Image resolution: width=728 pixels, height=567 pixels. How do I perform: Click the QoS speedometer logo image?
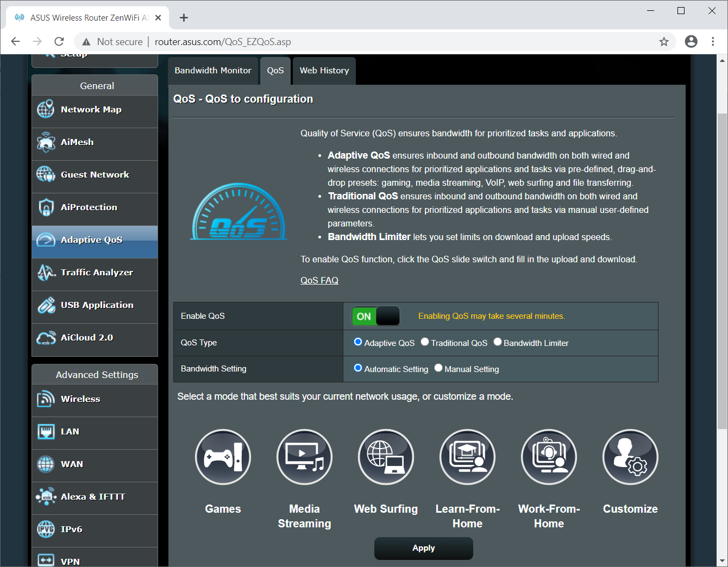pos(239,211)
